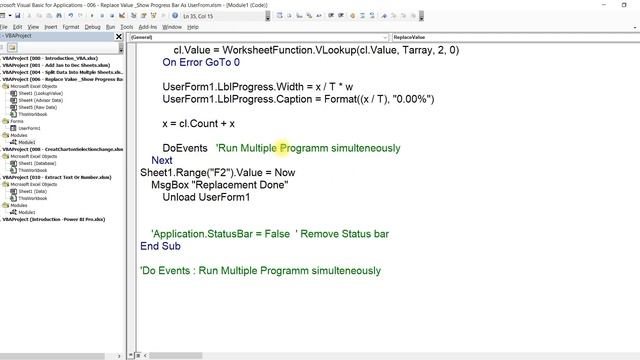Open the Window menu

coord(172,27)
